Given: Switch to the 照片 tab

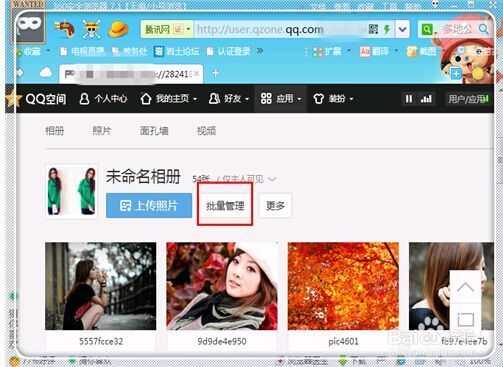Looking at the screenshot, I should point(102,131).
